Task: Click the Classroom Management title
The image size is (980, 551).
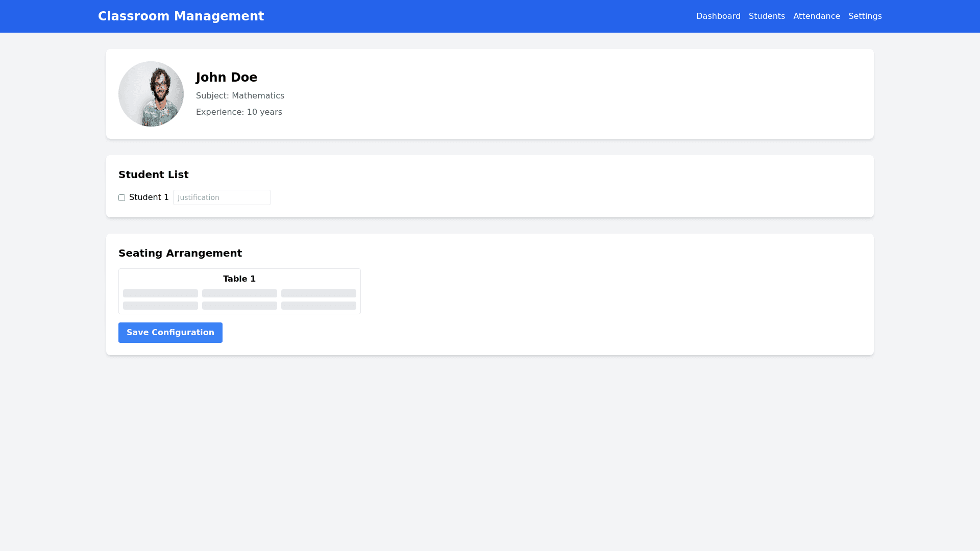Action: tap(181, 16)
